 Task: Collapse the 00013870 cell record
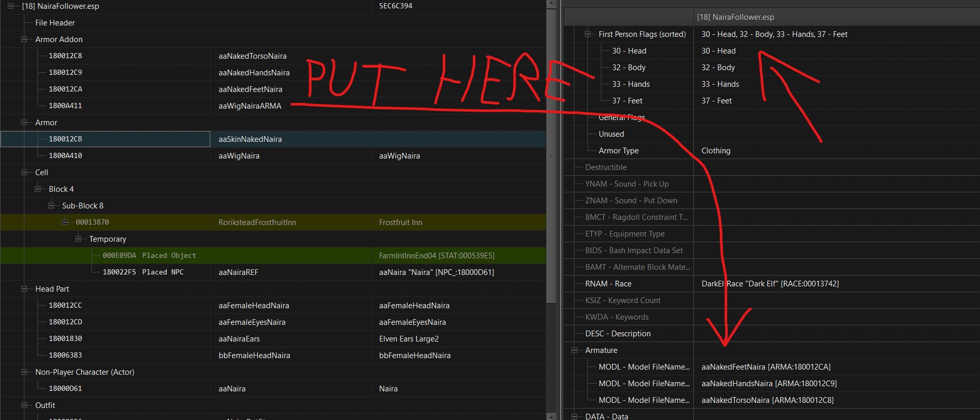coord(64,222)
